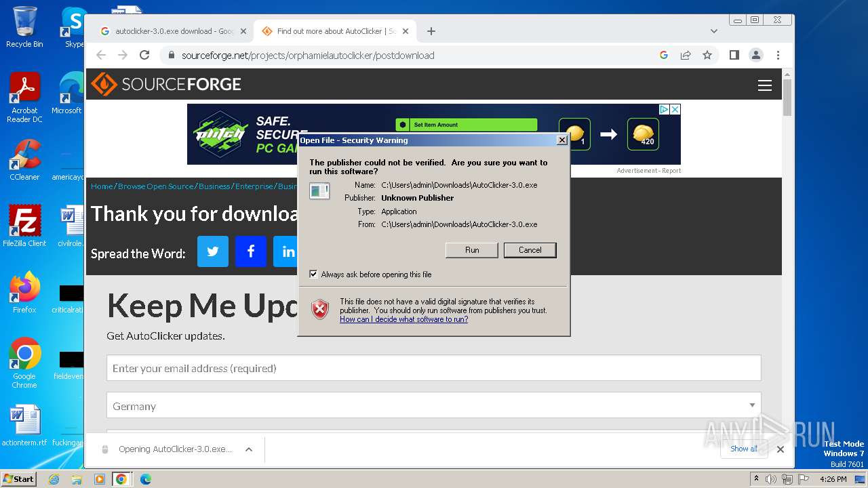
Task: Click the Home breadcrumb link
Action: (102, 186)
